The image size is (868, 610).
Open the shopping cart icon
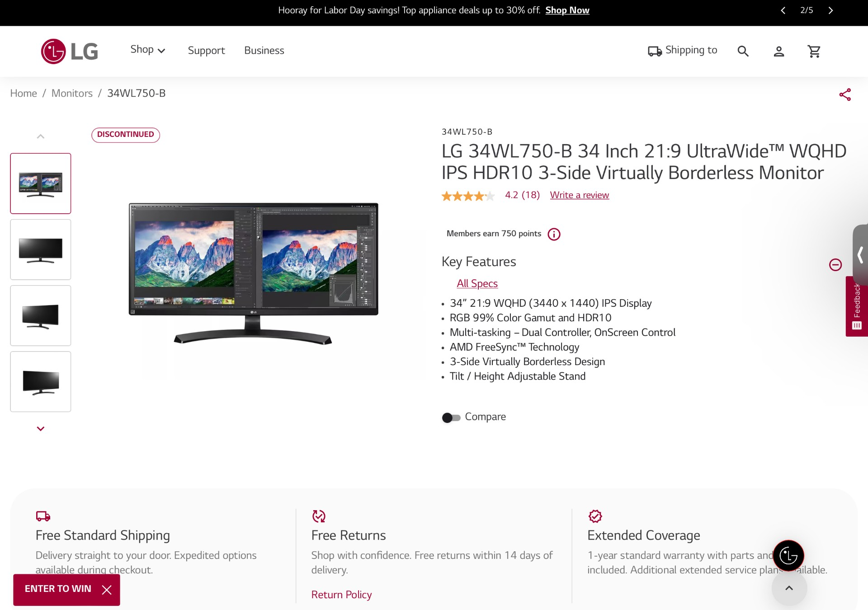814,51
